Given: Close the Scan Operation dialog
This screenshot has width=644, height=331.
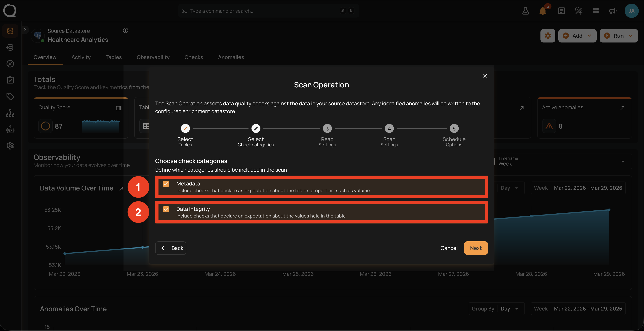Looking at the screenshot, I should point(485,76).
